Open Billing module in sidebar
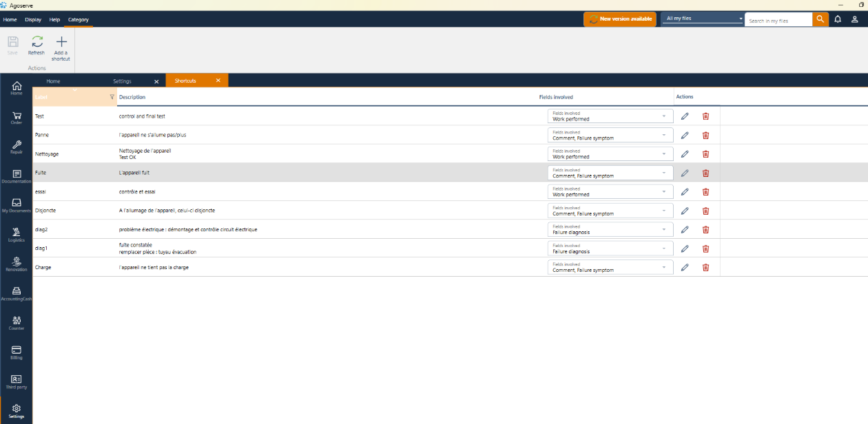 17,352
